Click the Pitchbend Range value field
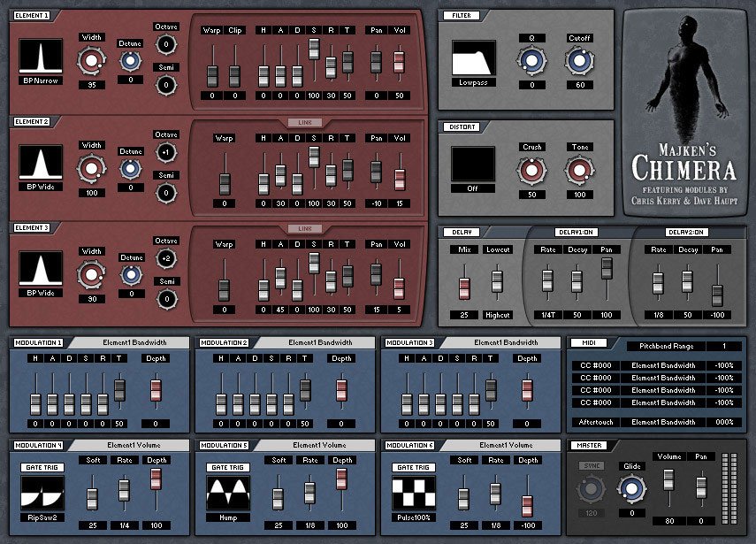This screenshot has width=756, height=544. point(724,346)
